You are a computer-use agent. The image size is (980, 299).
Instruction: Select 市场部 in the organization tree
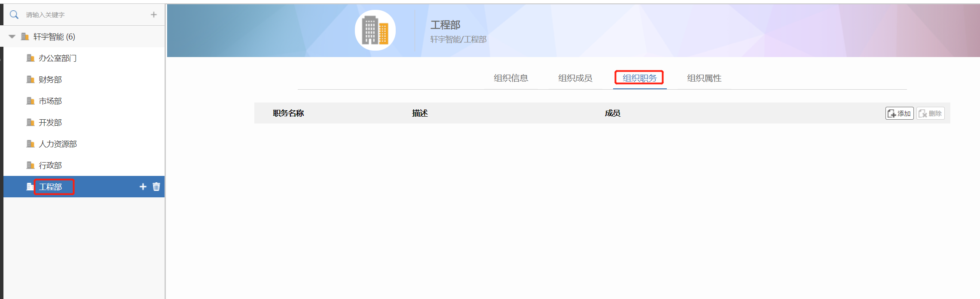(50, 101)
